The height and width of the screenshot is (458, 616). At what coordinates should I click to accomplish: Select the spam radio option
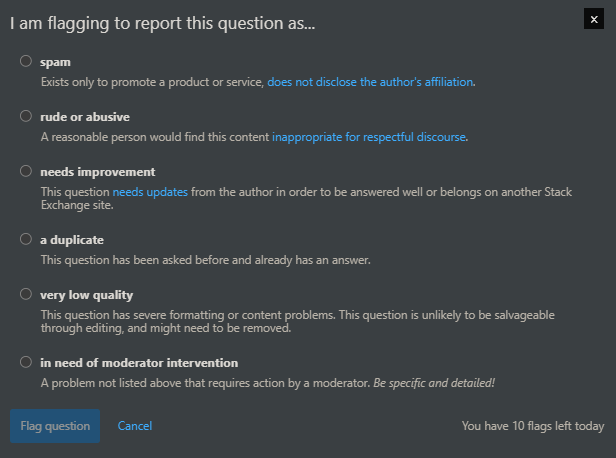click(x=26, y=61)
